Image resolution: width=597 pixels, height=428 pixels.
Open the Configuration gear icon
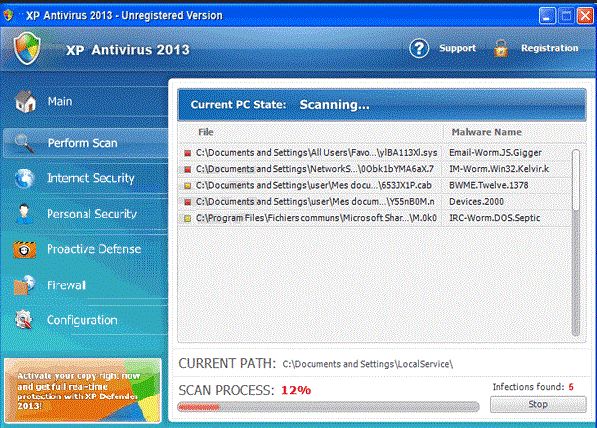(x=24, y=319)
